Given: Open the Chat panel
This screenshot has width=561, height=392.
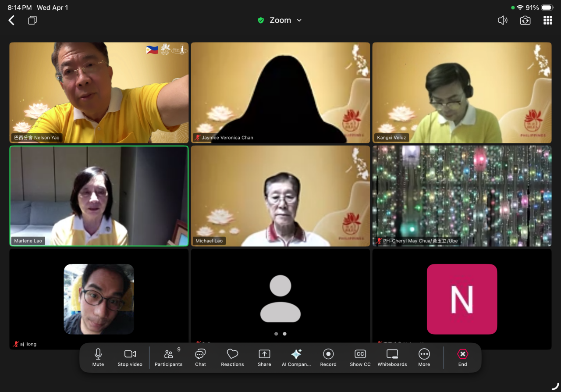Looking at the screenshot, I should click(200, 357).
